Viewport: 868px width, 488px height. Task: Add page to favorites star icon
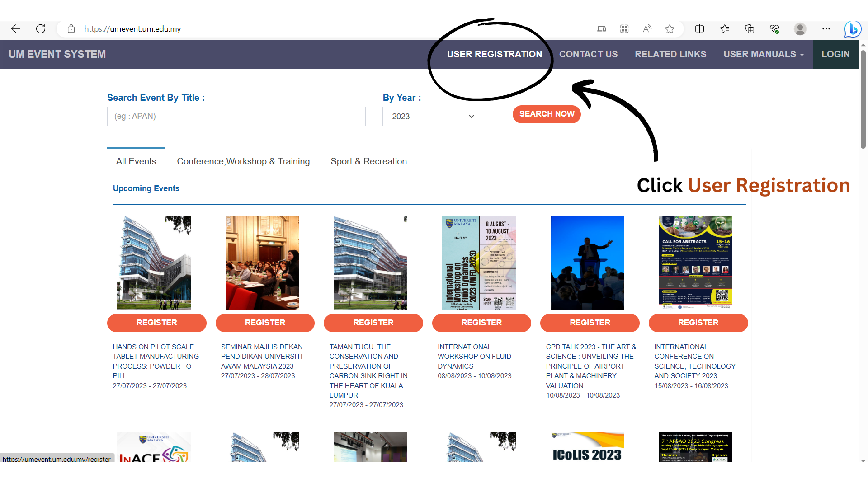click(x=670, y=29)
